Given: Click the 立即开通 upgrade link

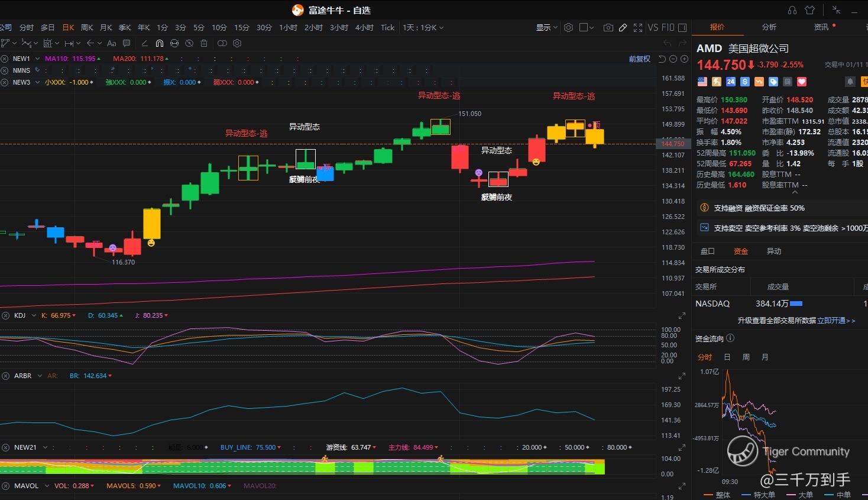Looking at the screenshot, I should pyautogui.click(x=833, y=321).
